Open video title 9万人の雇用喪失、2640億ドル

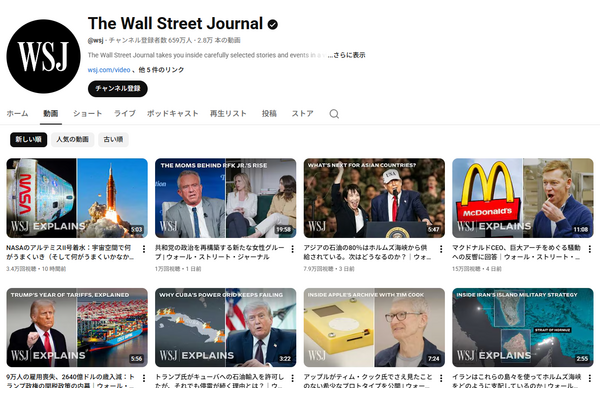70,381
